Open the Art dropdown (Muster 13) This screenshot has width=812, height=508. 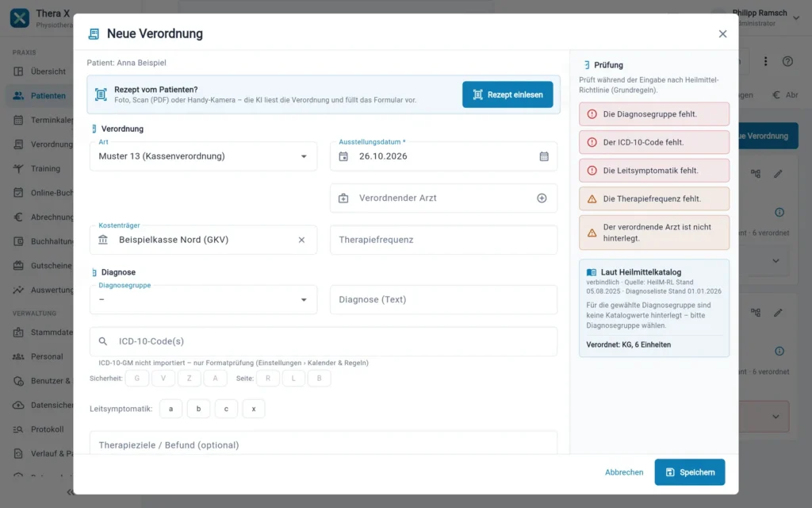click(203, 156)
